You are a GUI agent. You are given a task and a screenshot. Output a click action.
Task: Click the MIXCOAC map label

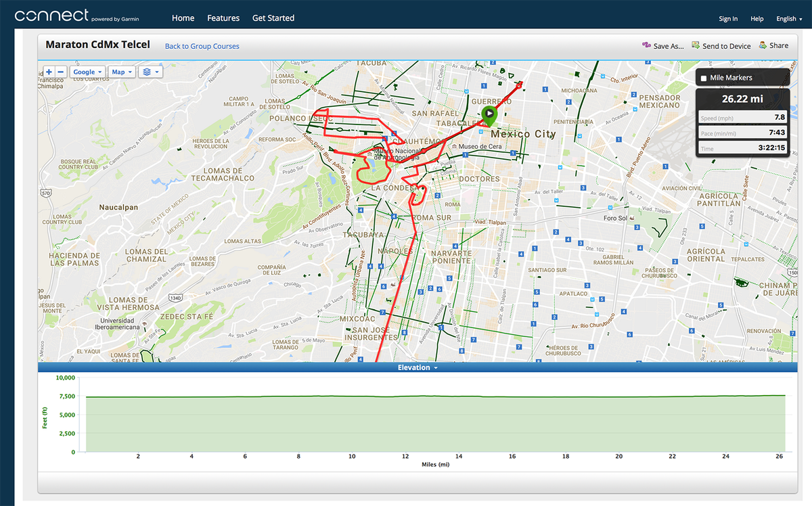(357, 318)
